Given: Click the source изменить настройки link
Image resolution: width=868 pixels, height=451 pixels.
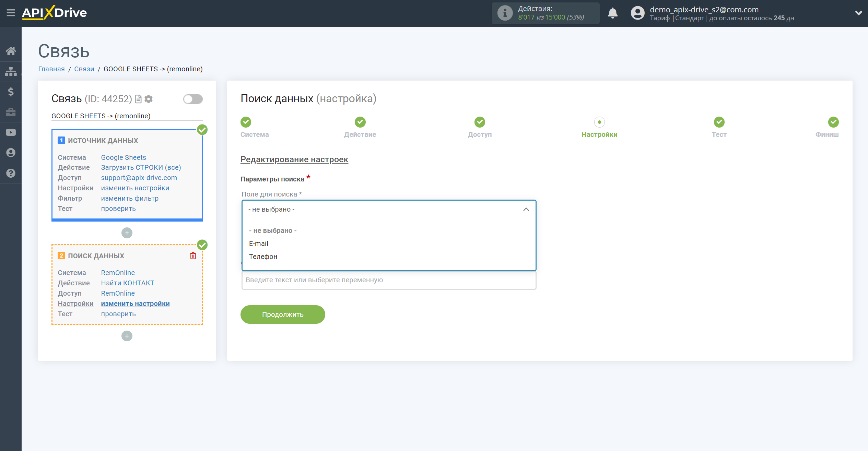Looking at the screenshot, I should point(135,188).
